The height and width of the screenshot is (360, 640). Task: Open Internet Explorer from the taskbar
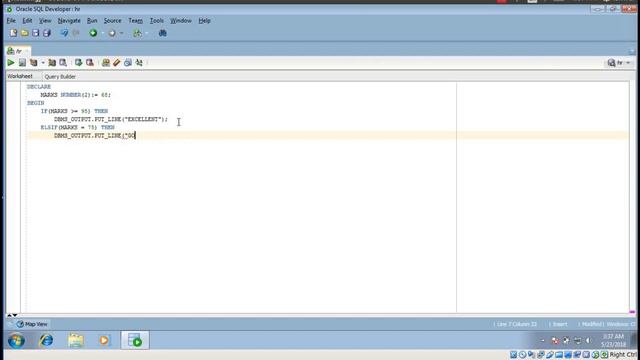46,340
